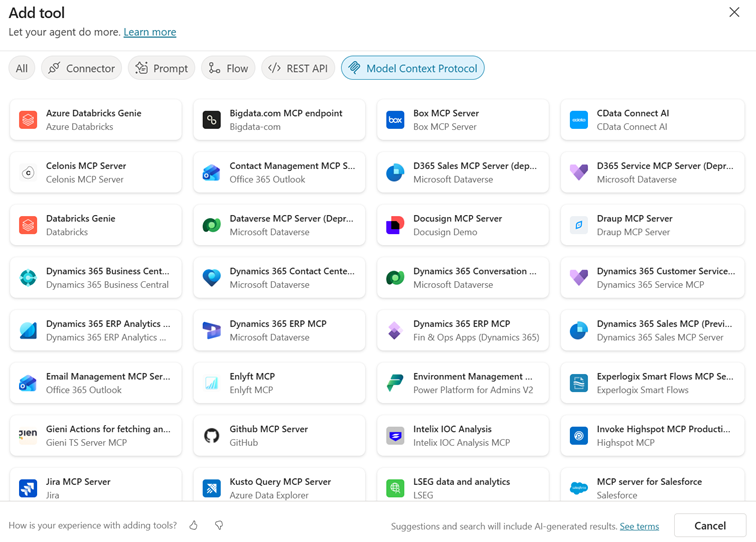Click the Github MCP Server octocat icon
This screenshot has height=542, width=756.
[x=212, y=436]
